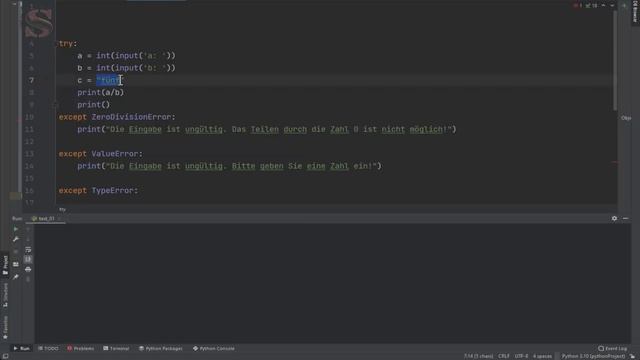
Task: Change the 4 spaces indent setting
Action: click(542, 356)
